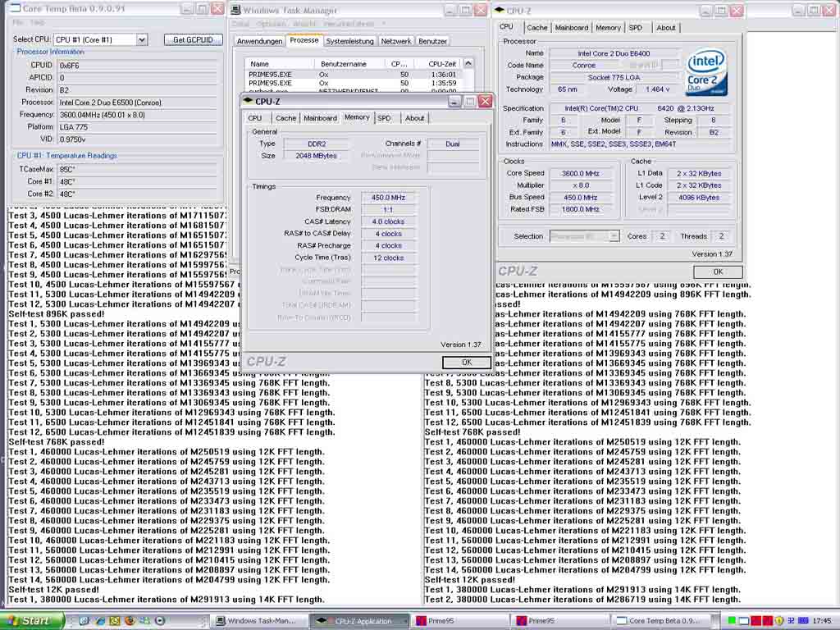Click process list scrollbar up arrow
Screen dimensions: 840x630
(x=468, y=64)
